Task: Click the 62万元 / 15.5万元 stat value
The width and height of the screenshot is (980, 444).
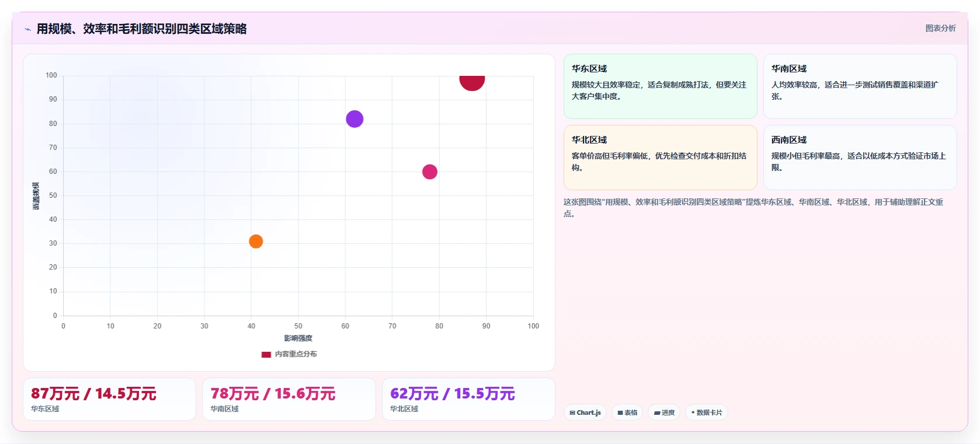Action: [x=453, y=394]
